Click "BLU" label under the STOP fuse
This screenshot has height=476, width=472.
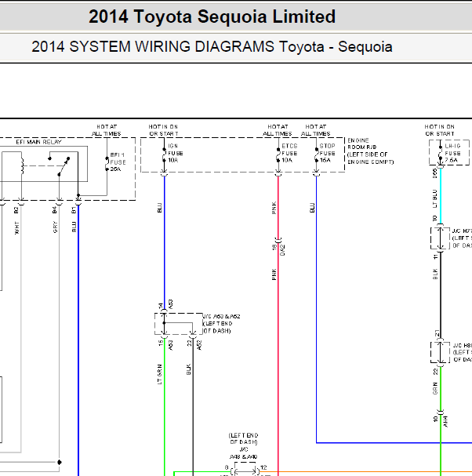point(312,208)
